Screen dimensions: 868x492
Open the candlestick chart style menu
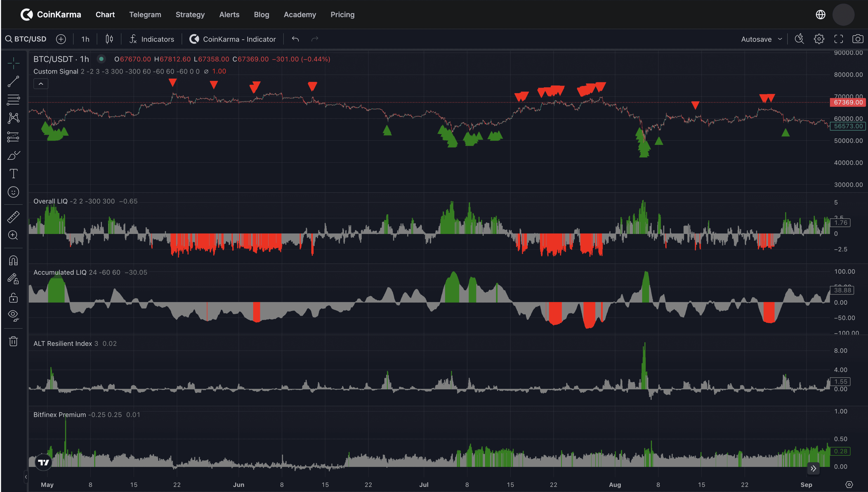click(109, 39)
